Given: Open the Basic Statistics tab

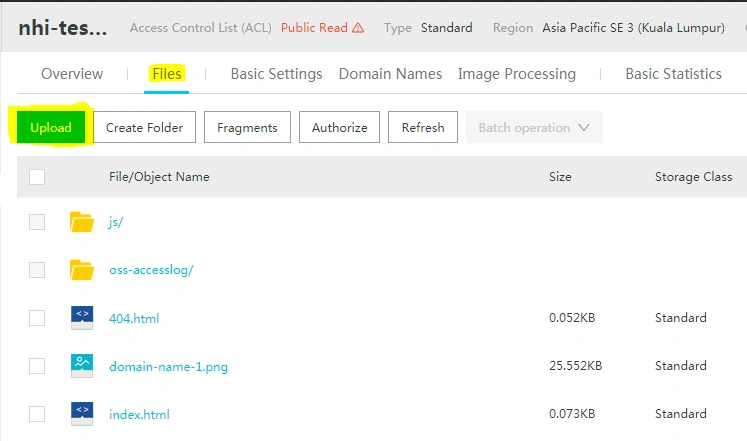Looking at the screenshot, I should (x=673, y=74).
